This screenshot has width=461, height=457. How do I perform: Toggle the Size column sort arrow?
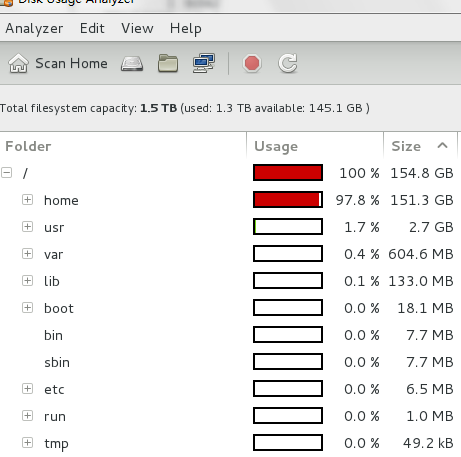[442, 145]
